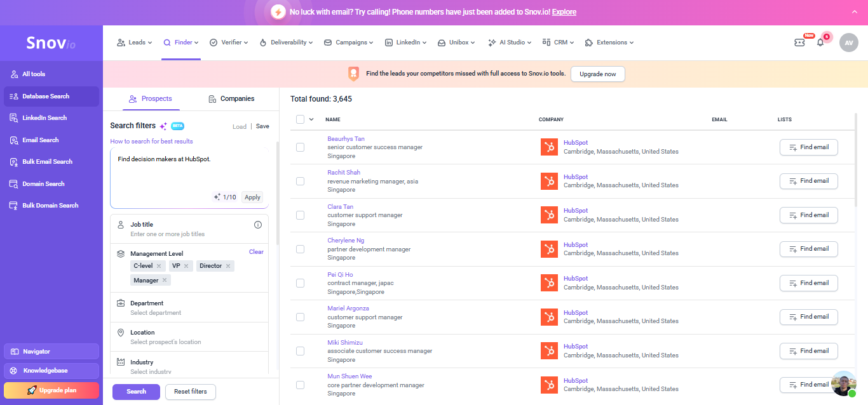Select the Database Search sidebar item
This screenshot has height=405, width=868.
(51, 96)
